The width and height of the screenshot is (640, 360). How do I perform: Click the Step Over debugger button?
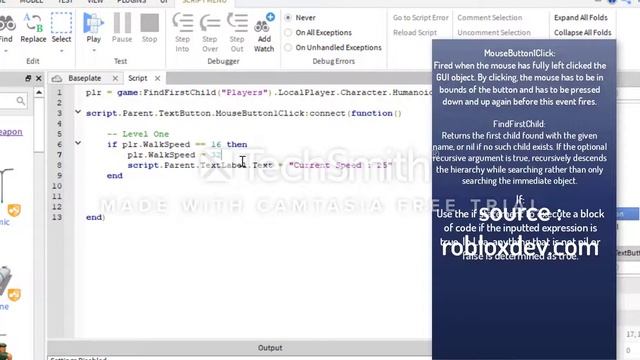click(x=210, y=33)
